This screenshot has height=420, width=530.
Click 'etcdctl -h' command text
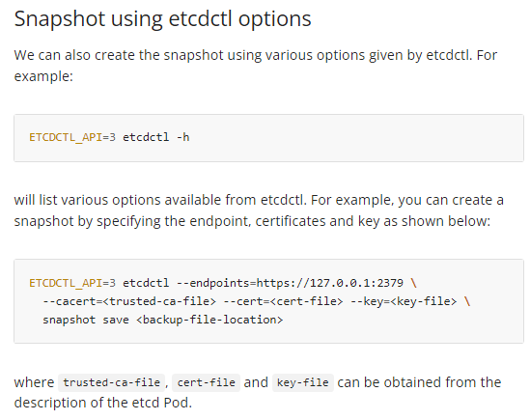[x=155, y=137]
